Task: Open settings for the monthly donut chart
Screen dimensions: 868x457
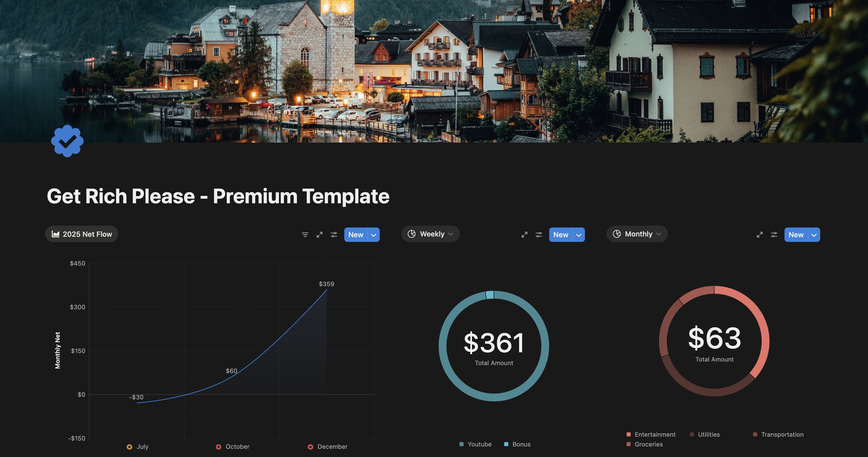Action: [774, 235]
